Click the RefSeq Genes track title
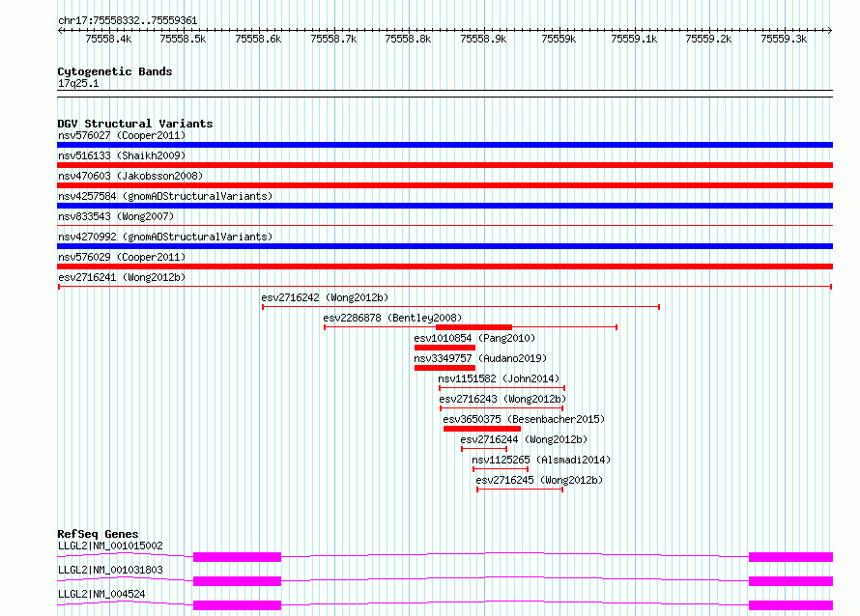This screenshot has height=616, width=860. coord(98,534)
